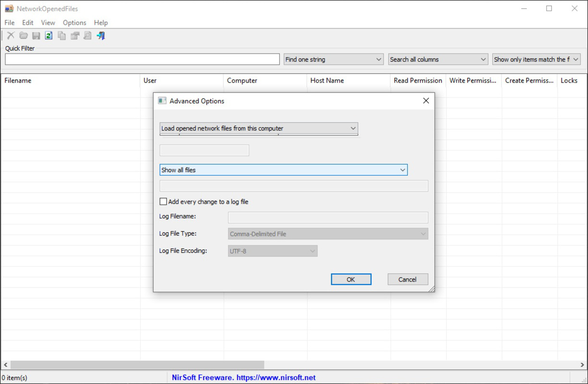The height and width of the screenshot is (384, 588).
Task: Click the remote computer name field
Action: (204, 150)
